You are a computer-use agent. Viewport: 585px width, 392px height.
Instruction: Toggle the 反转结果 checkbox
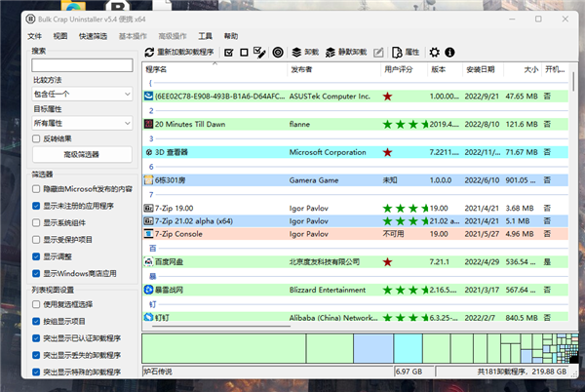point(36,138)
